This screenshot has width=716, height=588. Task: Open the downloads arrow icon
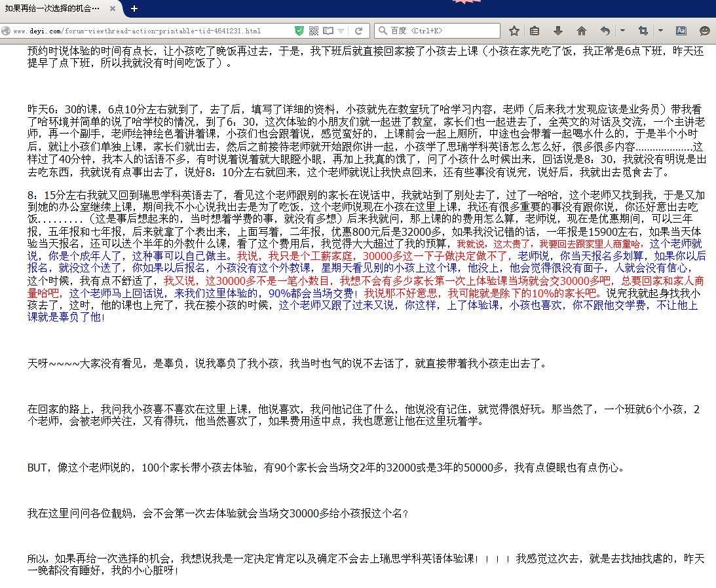(557, 31)
